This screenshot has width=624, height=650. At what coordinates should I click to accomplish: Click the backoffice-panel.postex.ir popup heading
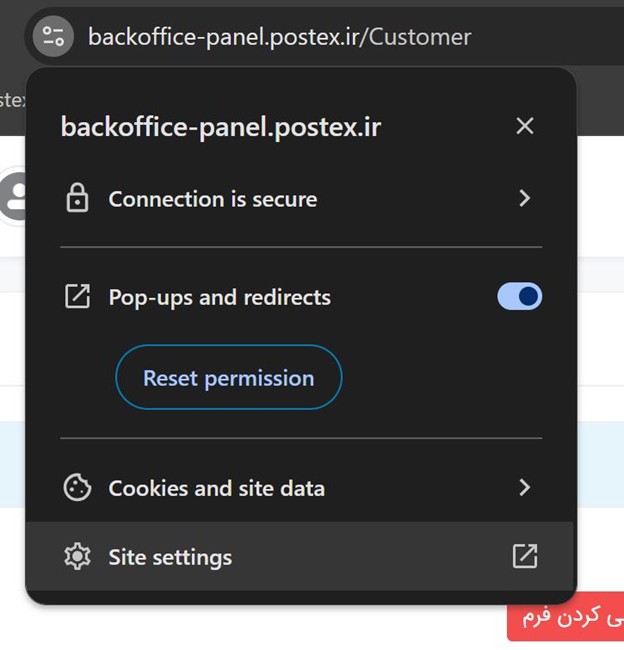pos(221,126)
